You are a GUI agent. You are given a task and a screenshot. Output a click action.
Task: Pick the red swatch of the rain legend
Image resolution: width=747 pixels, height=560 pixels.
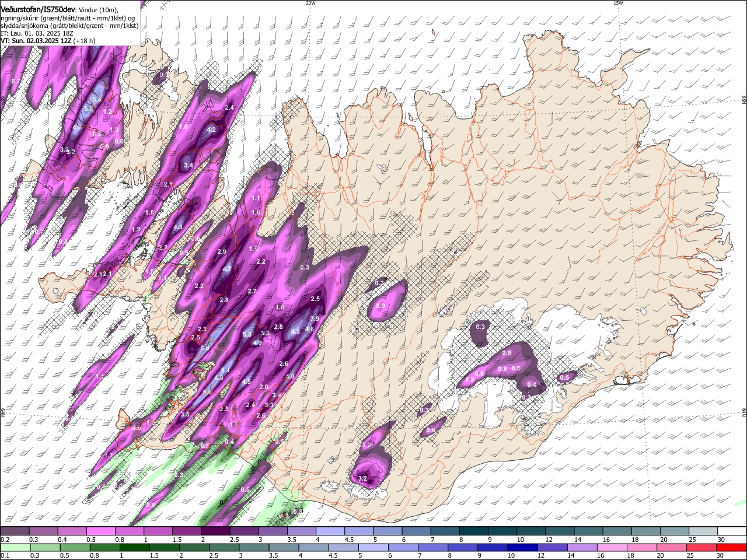coord(731,547)
